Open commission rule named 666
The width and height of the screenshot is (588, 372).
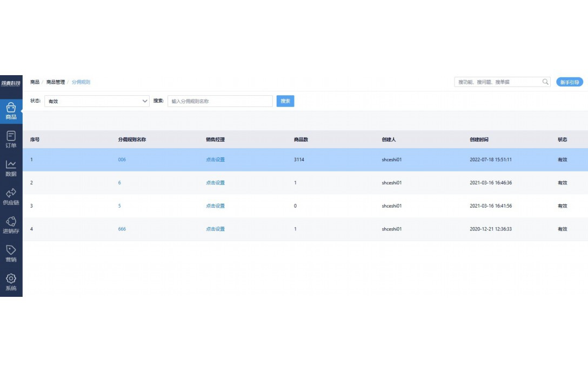pyautogui.click(x=122, y=229)
